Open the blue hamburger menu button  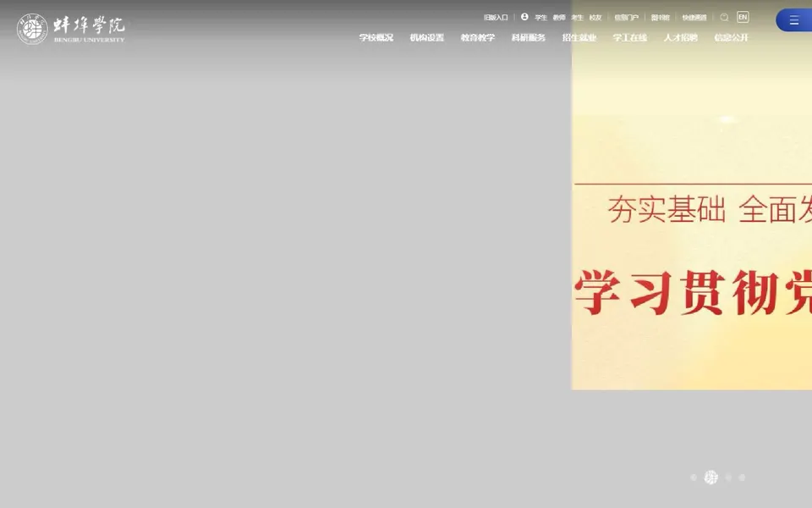click(794, 20)
